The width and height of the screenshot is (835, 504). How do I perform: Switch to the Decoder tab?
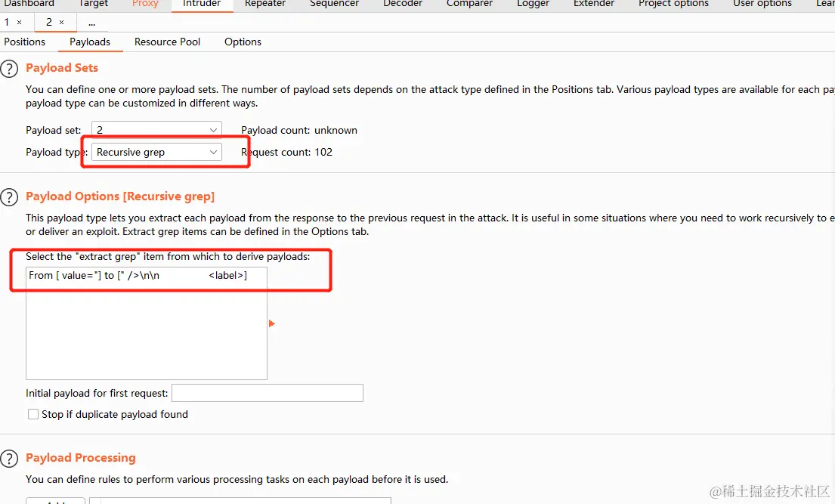(x=403, y=4)
